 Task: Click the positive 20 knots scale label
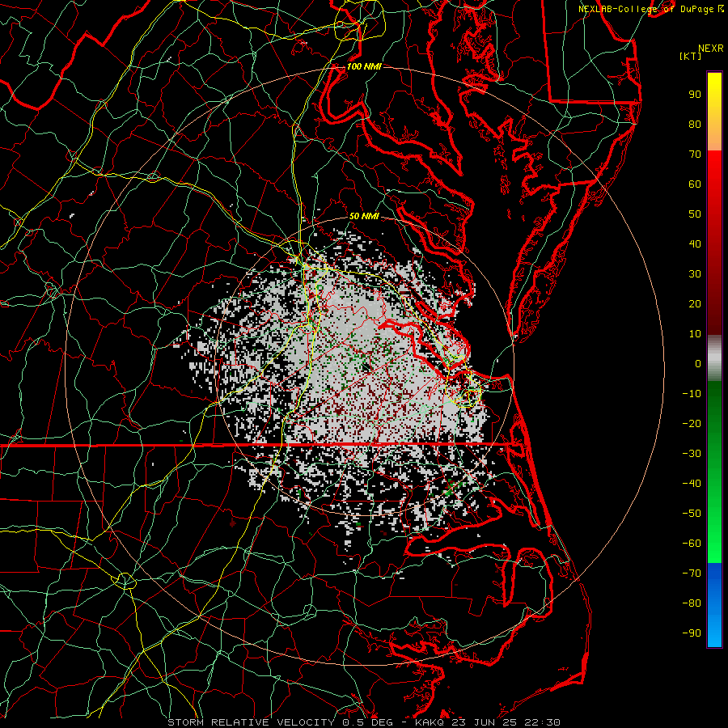point(695,304)
